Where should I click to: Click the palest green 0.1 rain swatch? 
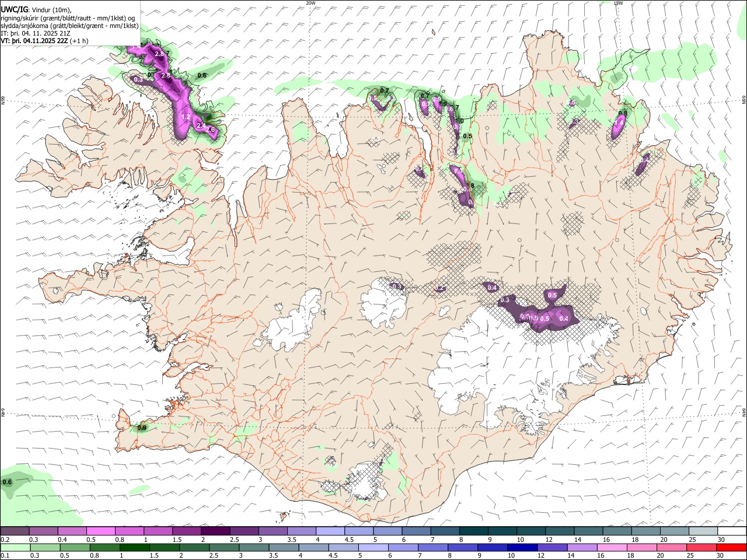(15, 547)
